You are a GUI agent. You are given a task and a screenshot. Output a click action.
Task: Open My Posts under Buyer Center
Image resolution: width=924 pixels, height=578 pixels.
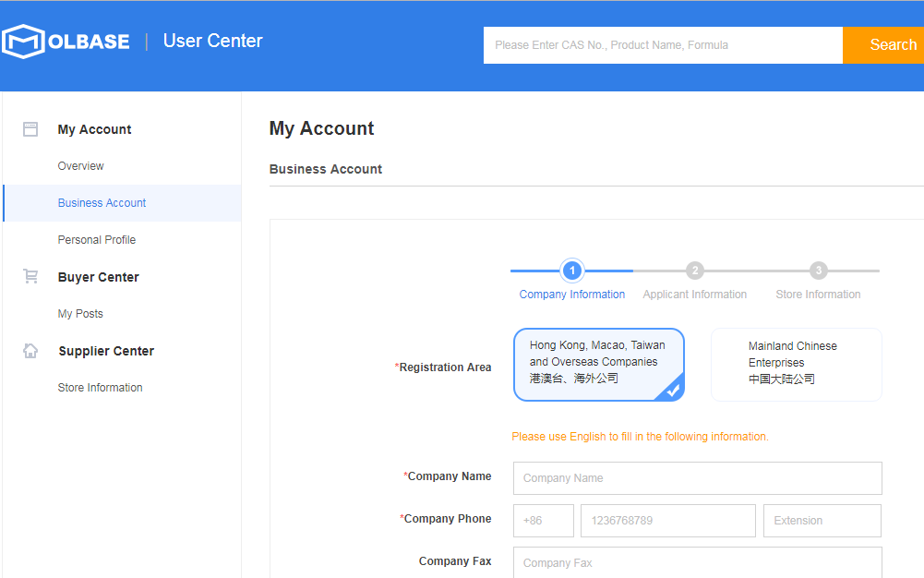tap(80, 314)
